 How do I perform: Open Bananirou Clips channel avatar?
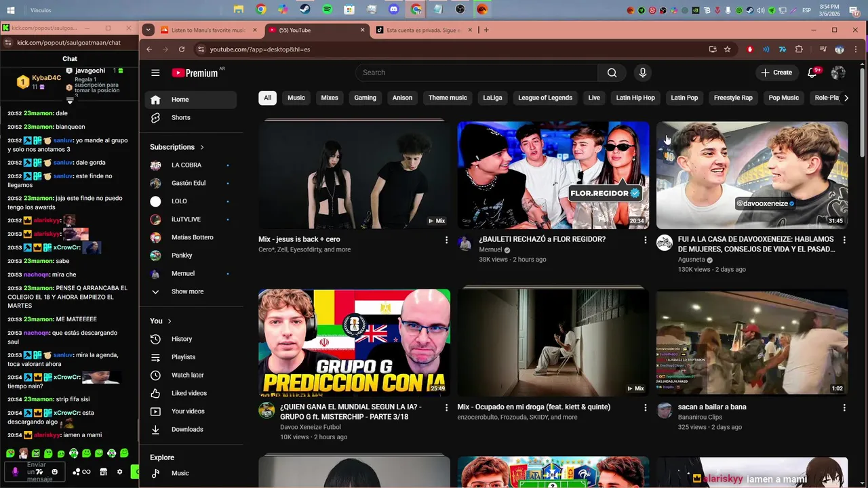pos(665,410)
